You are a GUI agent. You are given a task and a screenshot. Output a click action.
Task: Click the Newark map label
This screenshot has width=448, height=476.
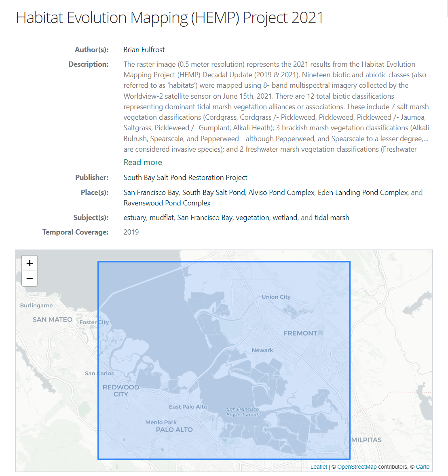coord(262,350)
